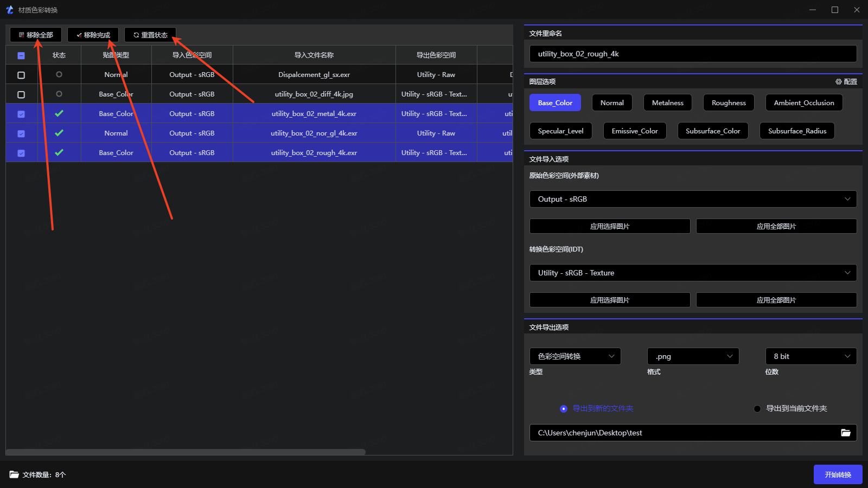Toggle the select-all header checkbox
Image resolution: width=868 pixels, height=488 pixels.
[21, 55]
